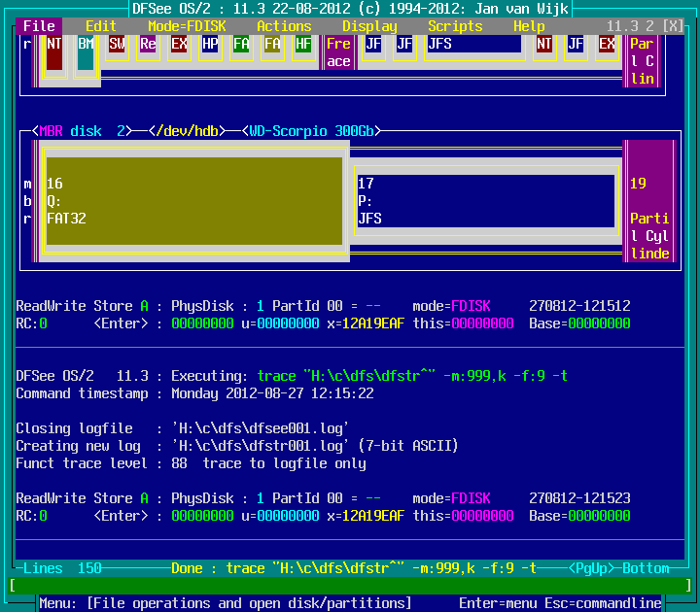The height and width of the screenshot is (612, 700).
Task: Open the Edit menu
Action: click(101, 26)
